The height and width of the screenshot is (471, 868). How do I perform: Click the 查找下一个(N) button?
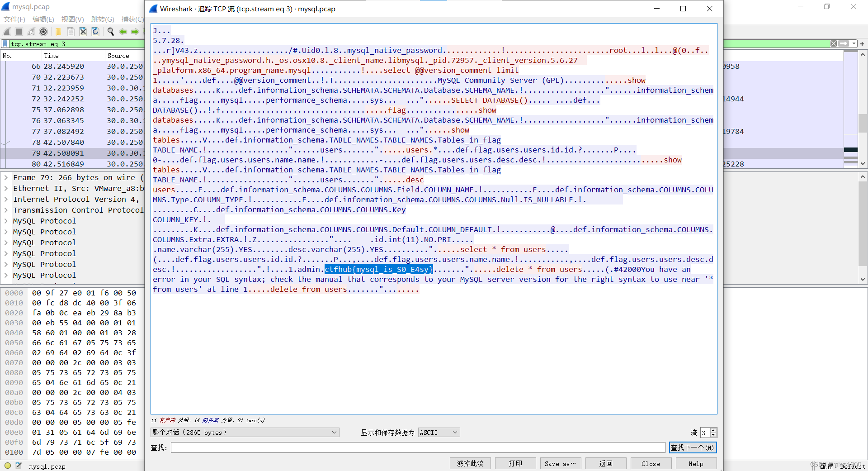(x=693, y=447)
